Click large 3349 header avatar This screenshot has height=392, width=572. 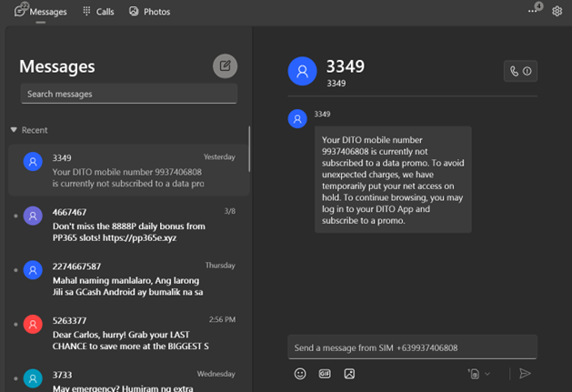point(302,71)
